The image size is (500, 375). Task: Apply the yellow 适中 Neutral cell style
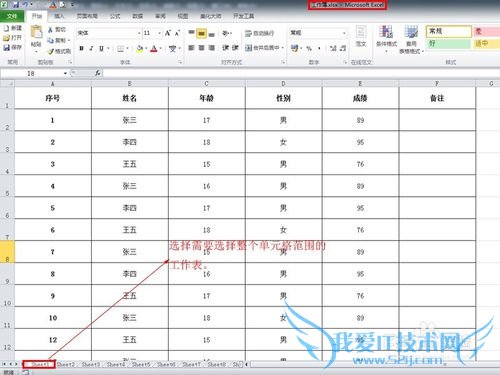tap(486, 43)
